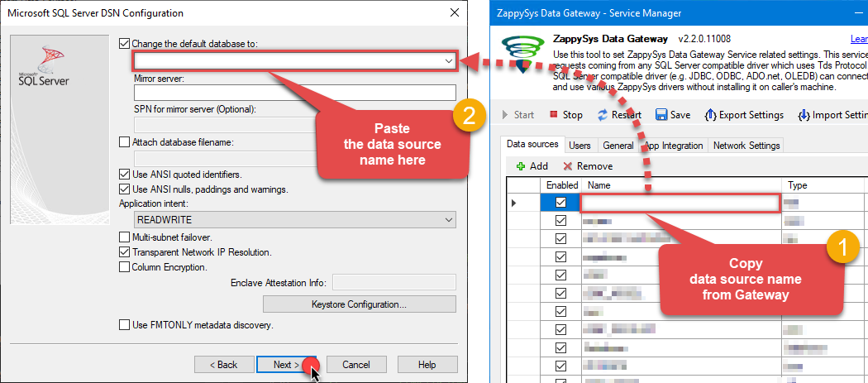The height and width of the screenshot is (383, 868).
Task: Open Help in DSN dialog
Action: [x=427, y=365]
